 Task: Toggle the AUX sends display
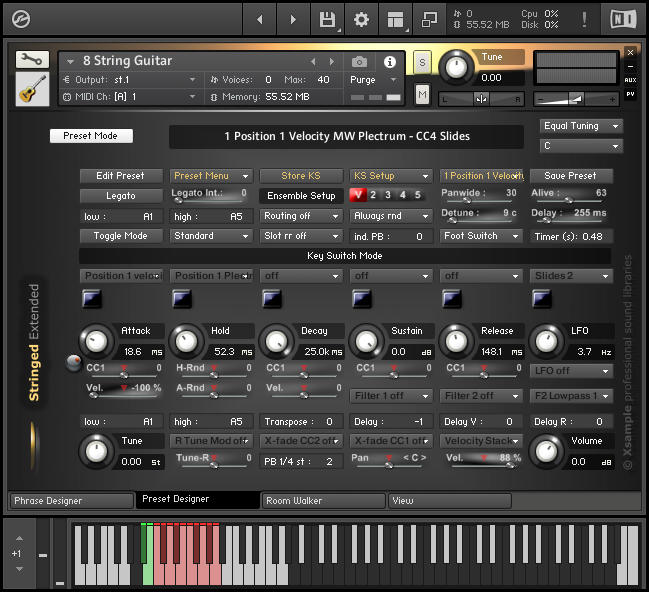click(x=630, y=80)
